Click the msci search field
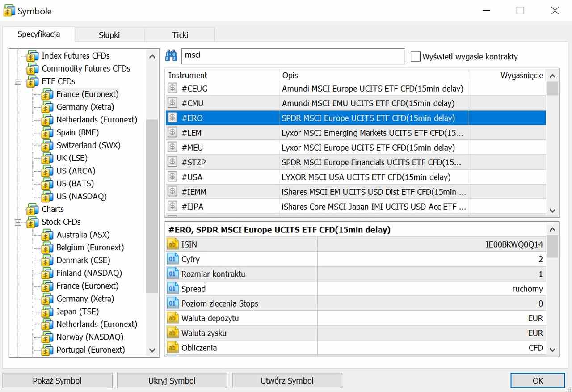Viewport: 572px width, 392px height. click(293, 56)
